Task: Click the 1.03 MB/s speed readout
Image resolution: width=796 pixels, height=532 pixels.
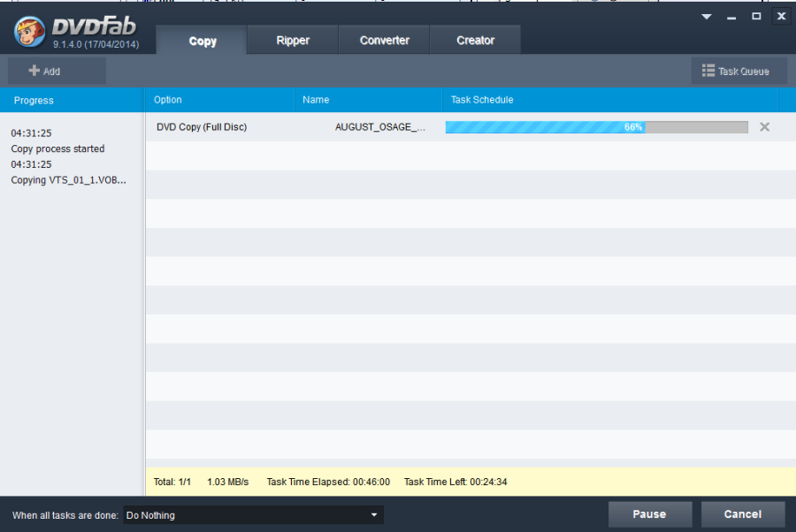Action: click(x=228, y=482)
